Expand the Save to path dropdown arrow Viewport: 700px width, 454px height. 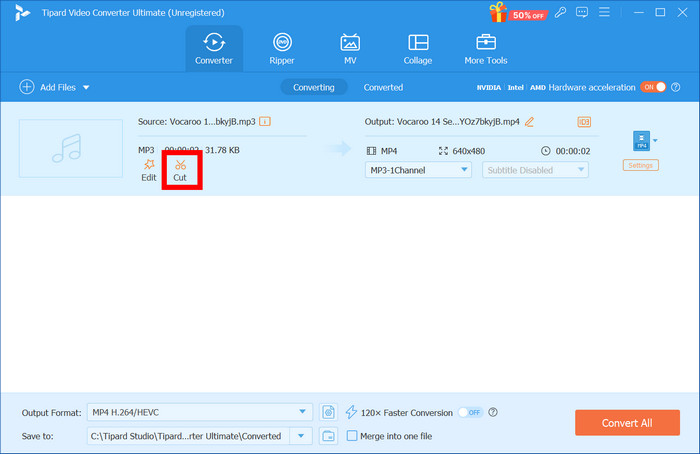(x=301, y=436)
